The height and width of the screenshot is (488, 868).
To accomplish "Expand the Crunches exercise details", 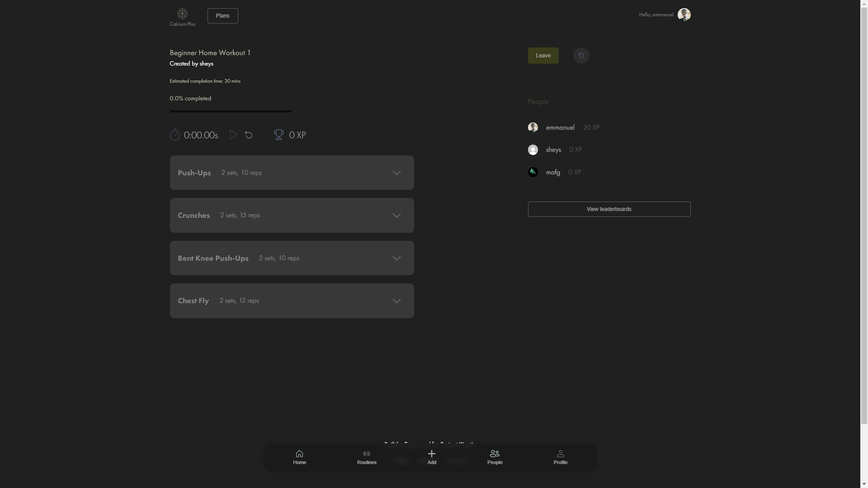I will tap(396, 216).
